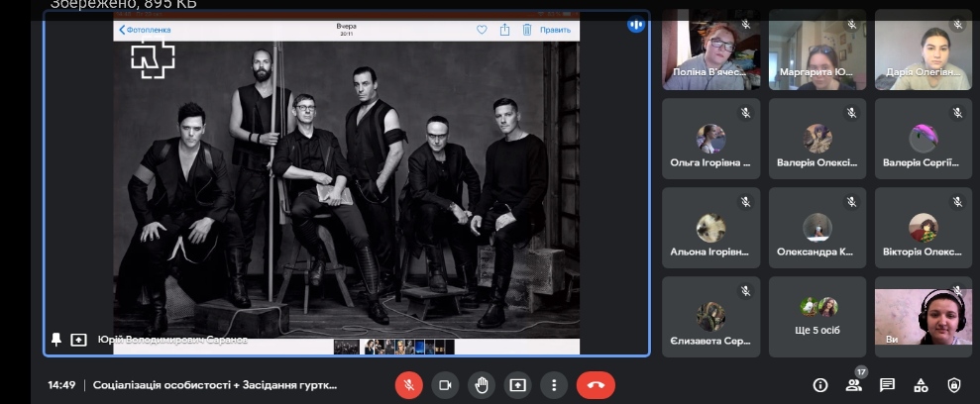This screenshot has width=980, height=404.
Task: Unmute the microphone in the call bar
Action: pos(408,385)
